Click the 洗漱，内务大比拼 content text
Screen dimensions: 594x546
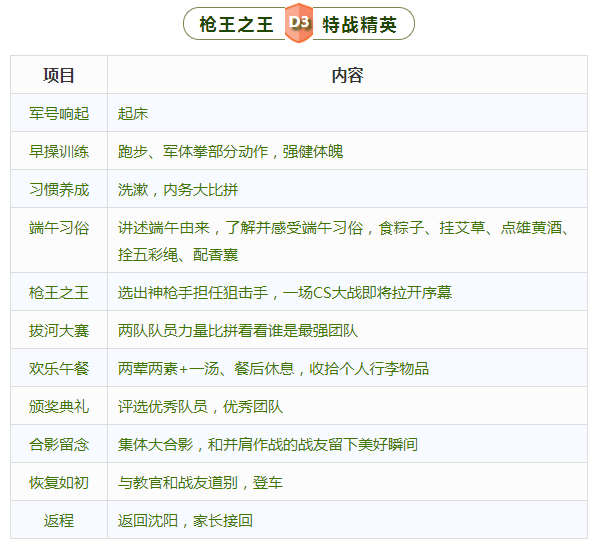point(178,189)
